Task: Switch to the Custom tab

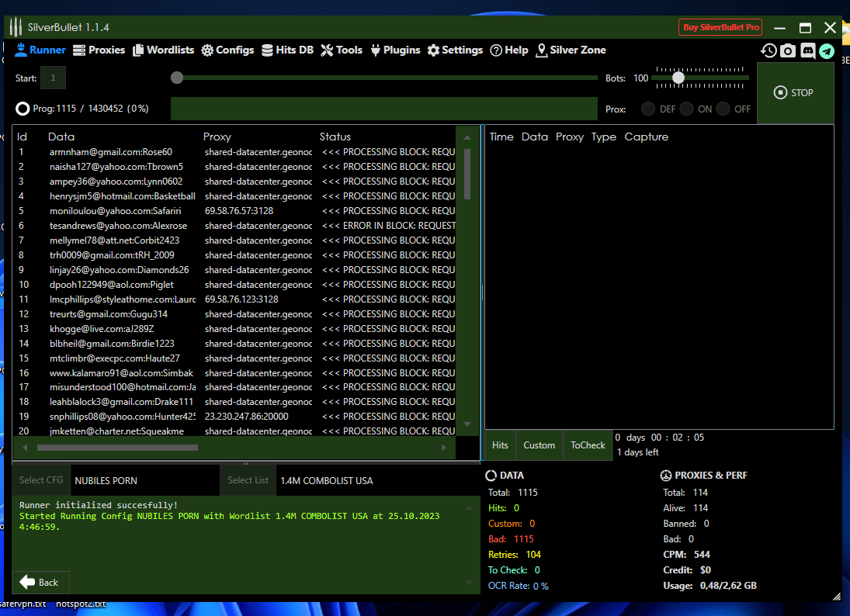Action: pyautogui.click(x=539, y=445)
